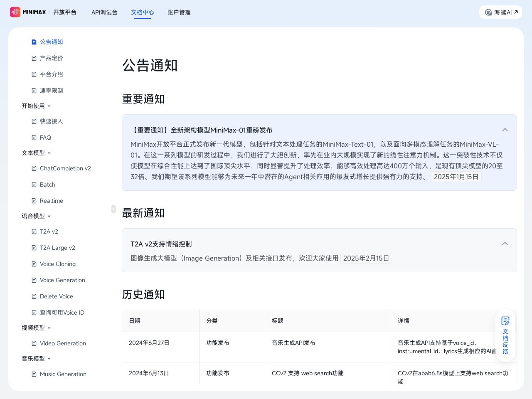Click the document icon beside 速率限制
Image resolution: width=532 pixels, height=399 pixels.
(34, 91)
